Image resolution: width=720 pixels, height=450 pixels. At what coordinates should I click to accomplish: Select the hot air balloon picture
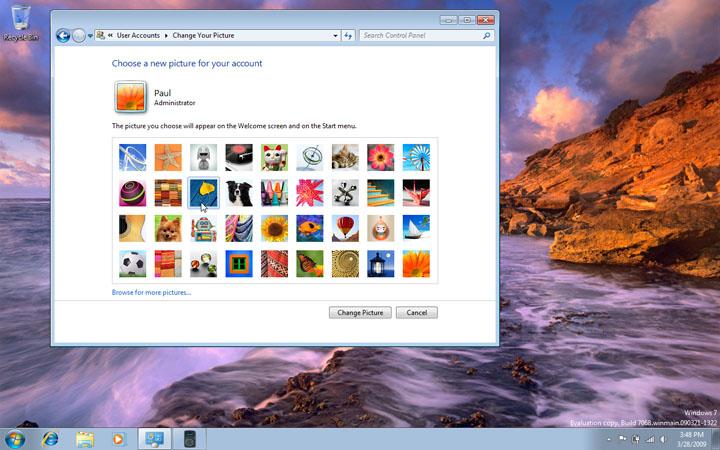(345, 228)
